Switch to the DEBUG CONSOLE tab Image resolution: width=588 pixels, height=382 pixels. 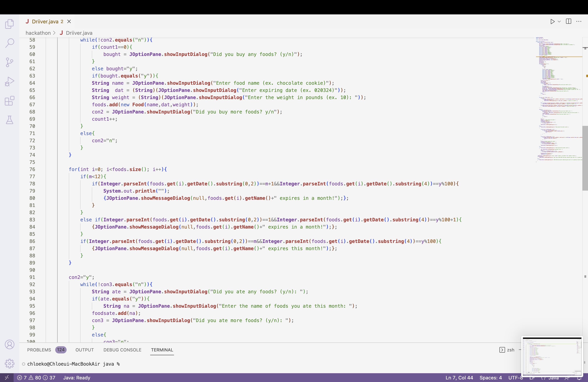pos(122,350)
